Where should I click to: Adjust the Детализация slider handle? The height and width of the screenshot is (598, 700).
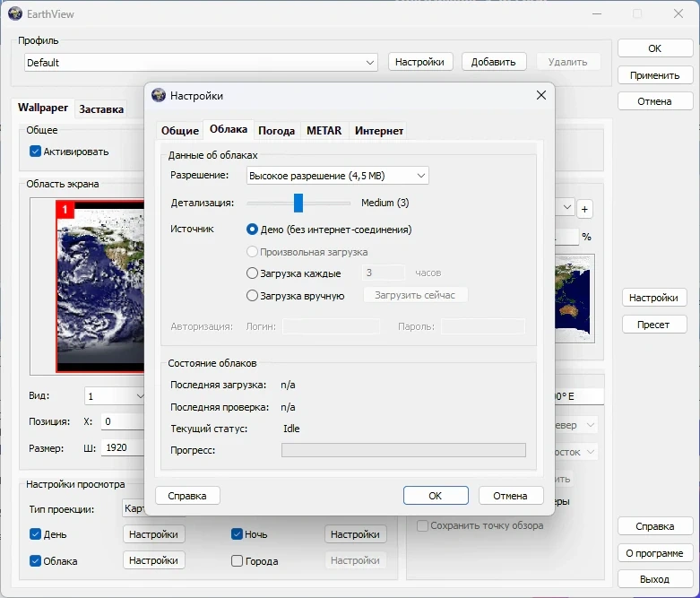click(298, 203)
